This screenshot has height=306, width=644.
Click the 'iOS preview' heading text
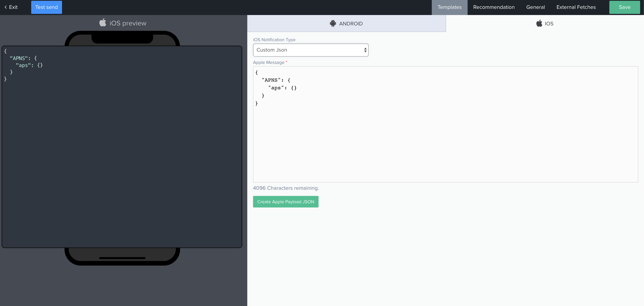[x=128, y=23]
